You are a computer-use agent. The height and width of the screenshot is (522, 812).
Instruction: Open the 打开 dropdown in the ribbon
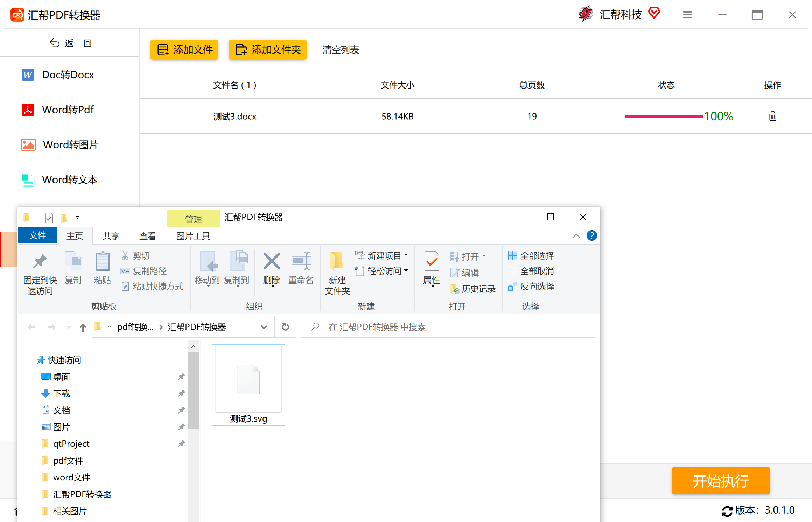pos(484,256)
